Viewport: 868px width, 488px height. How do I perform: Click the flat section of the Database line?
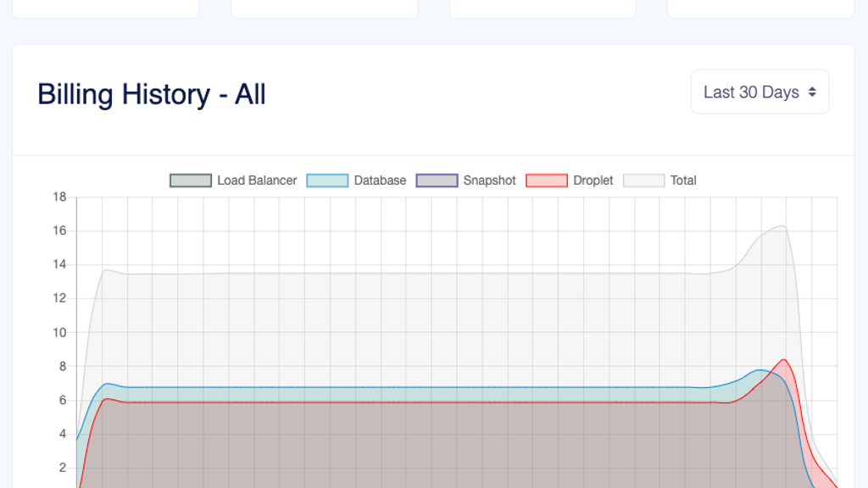point(381,386)
